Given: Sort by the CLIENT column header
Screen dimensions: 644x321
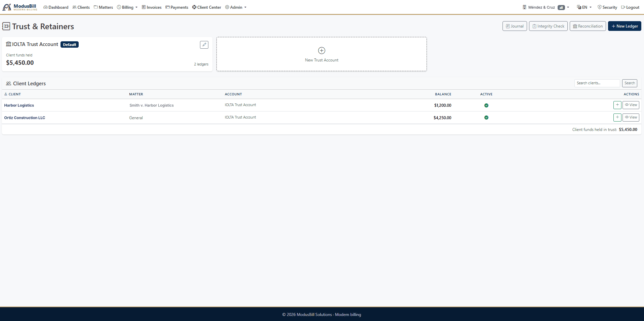Looking at the screenshot, I should 12,94.
